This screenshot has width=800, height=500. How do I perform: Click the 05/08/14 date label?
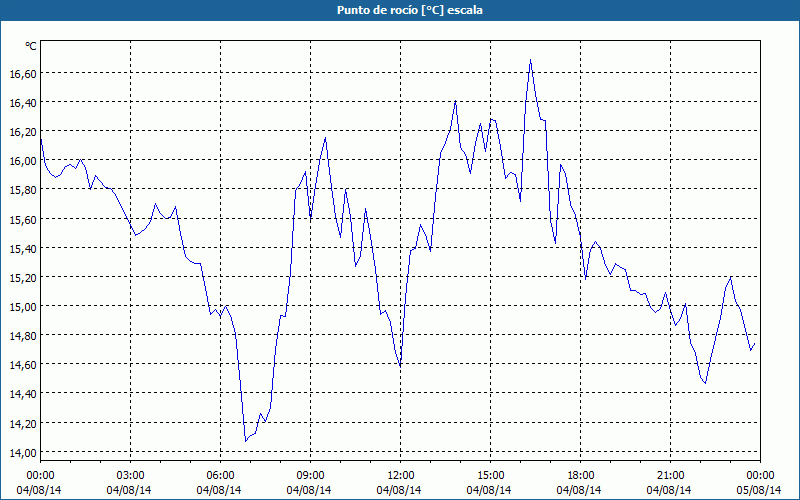(759, 490)
